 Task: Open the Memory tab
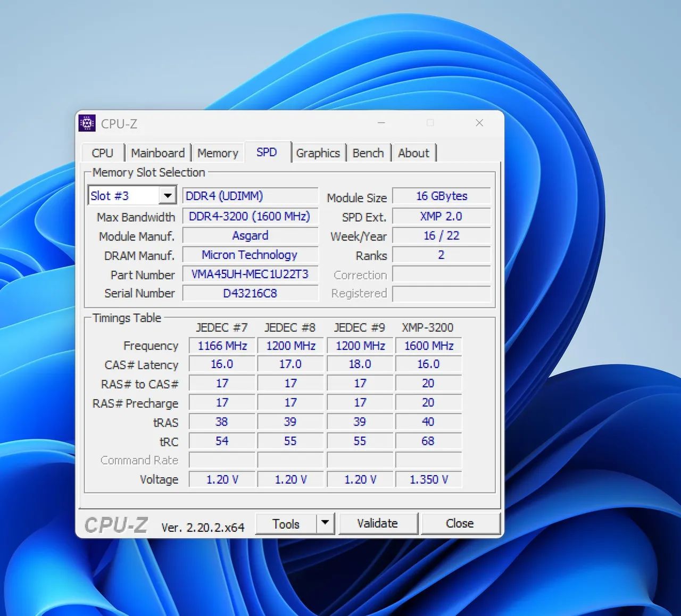218,153
